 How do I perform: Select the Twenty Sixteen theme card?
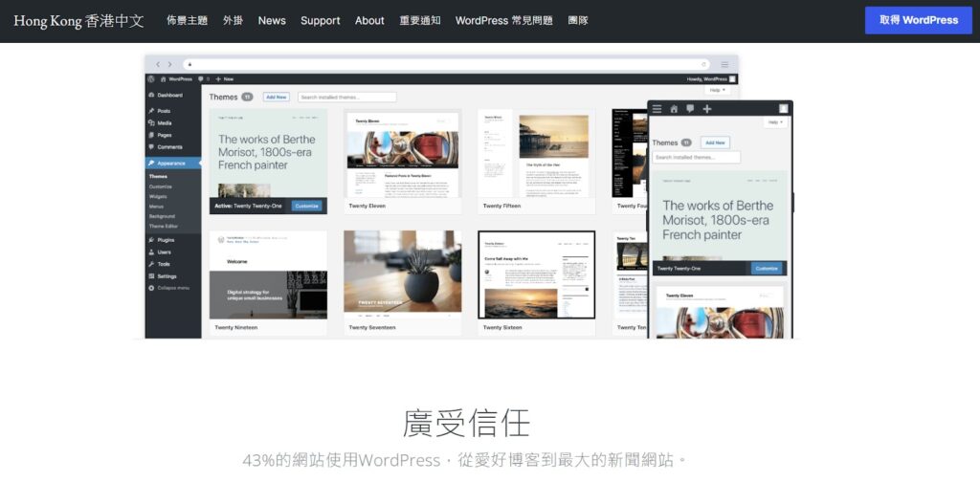pyautogui.click(x=536, y=283)
